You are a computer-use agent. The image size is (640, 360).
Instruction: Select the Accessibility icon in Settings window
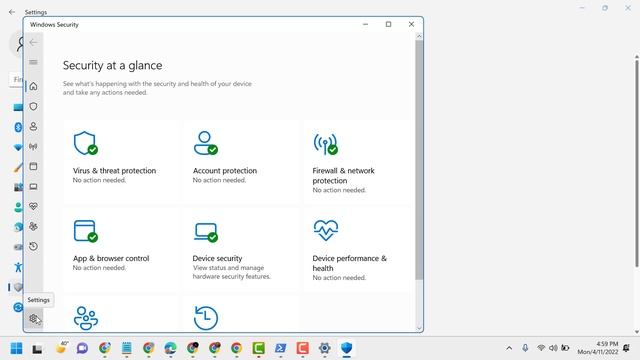click(x=18, y=267)
